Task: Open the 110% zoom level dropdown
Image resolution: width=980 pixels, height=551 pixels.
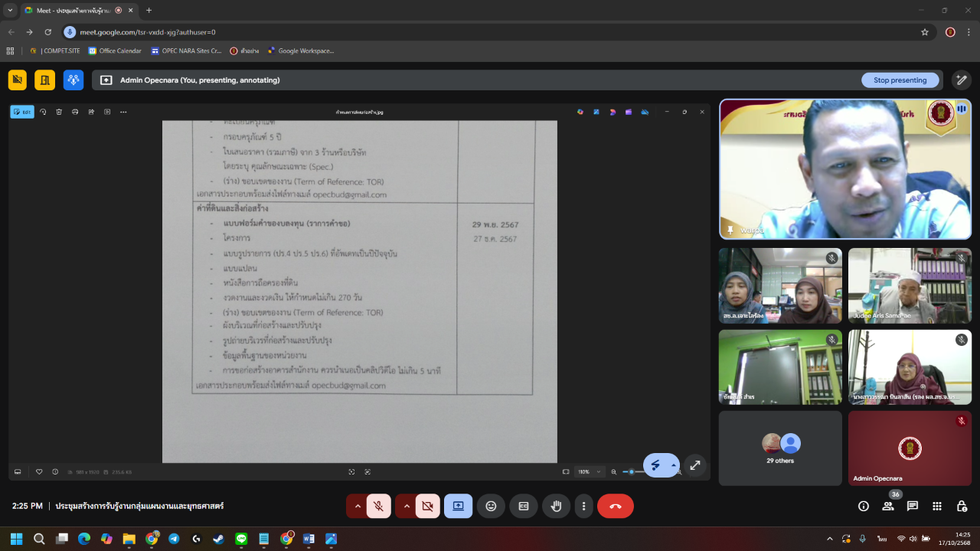Action: coord(590,472)
